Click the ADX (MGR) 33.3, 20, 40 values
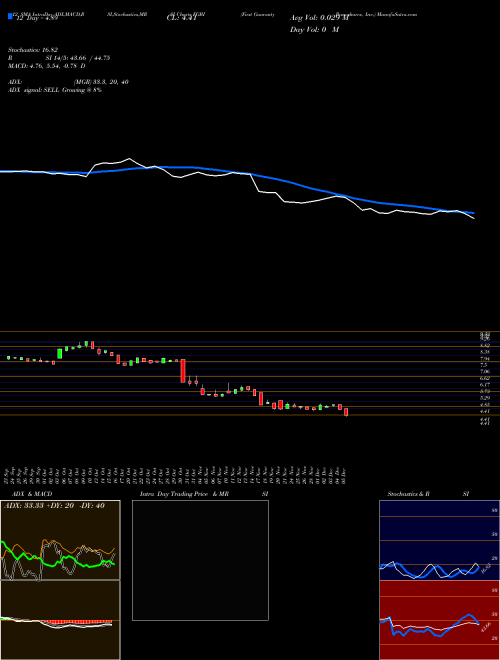This screenshot has width=500, height=660. pyautogui.click(x=101, y=82)
